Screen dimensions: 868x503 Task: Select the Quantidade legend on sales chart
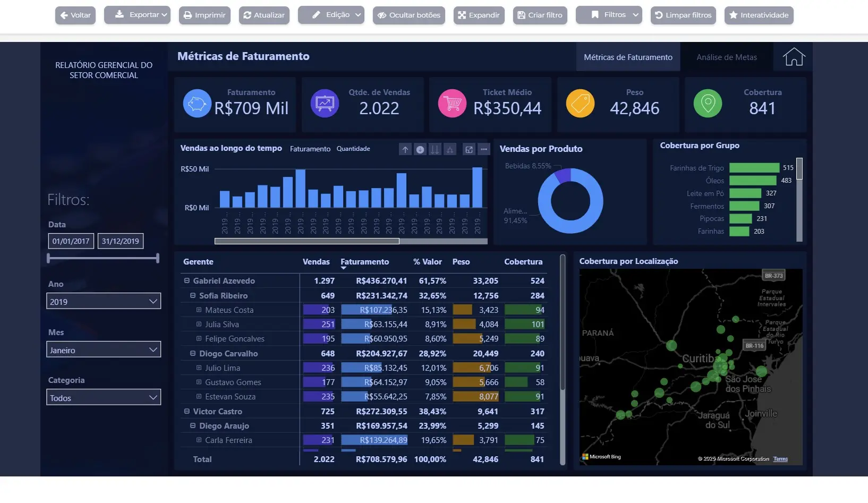coord(353,149)
